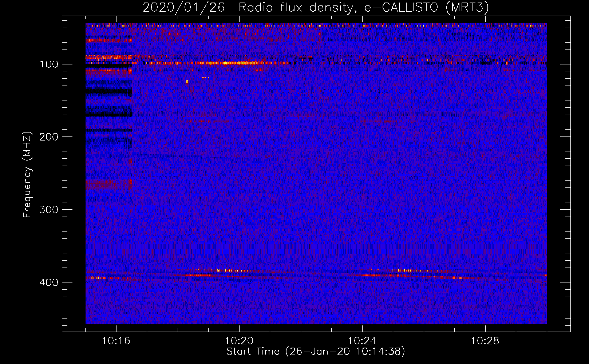This screenshot has height=364, width=589.
Task: Click the '10:28' time tick label
Action: click(x=485, y=341)
